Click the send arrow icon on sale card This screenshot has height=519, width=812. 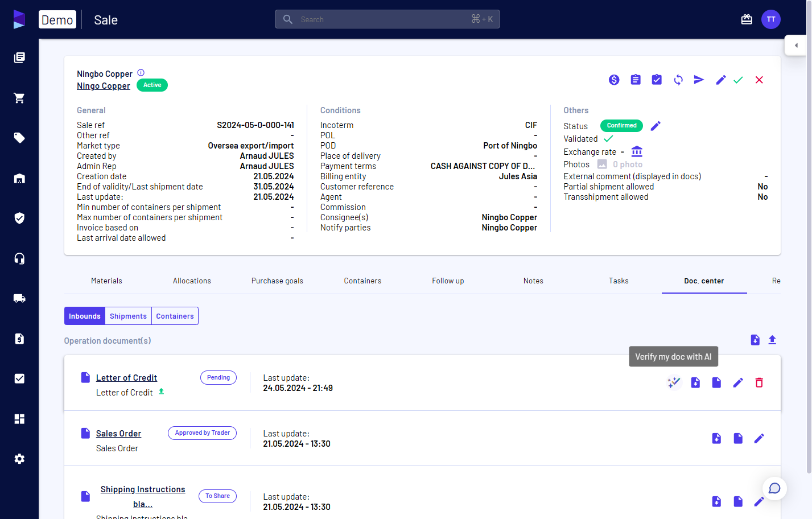[699, 80]
